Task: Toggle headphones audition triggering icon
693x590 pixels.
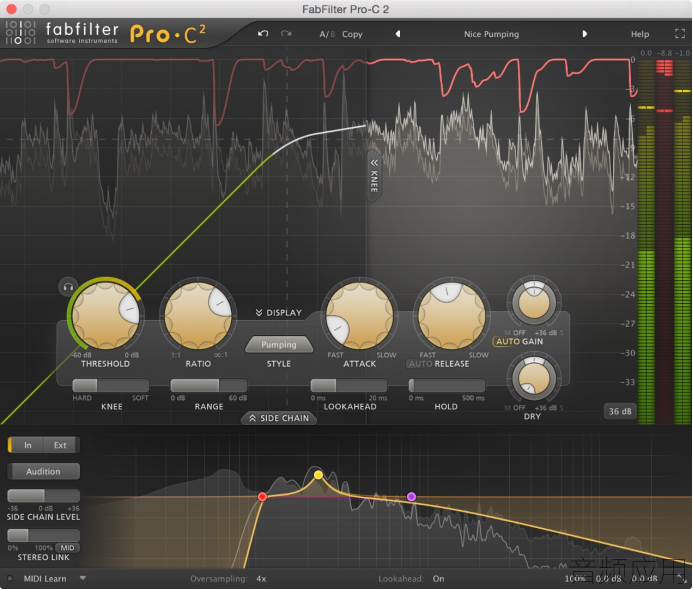Action: click(68, 287)
